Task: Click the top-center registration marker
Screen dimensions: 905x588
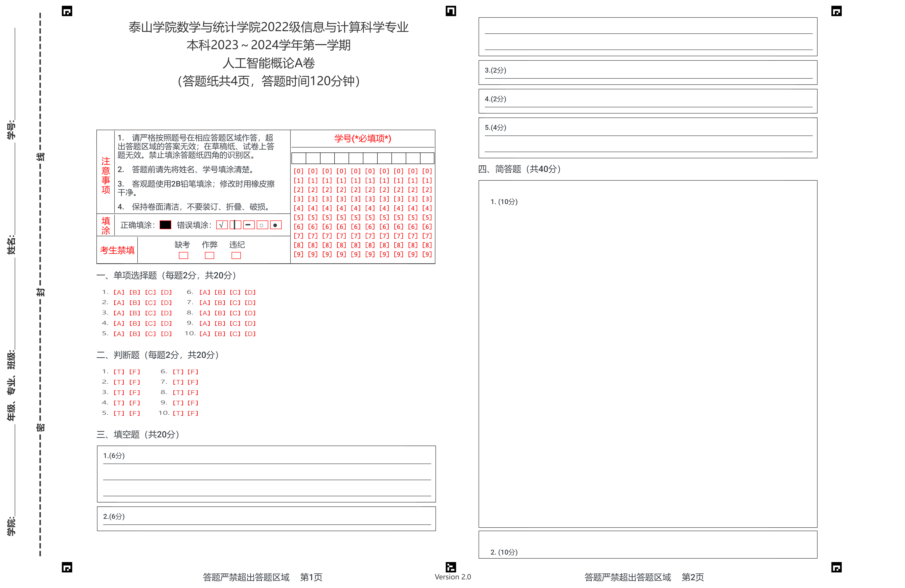Action: coord(451,11)
